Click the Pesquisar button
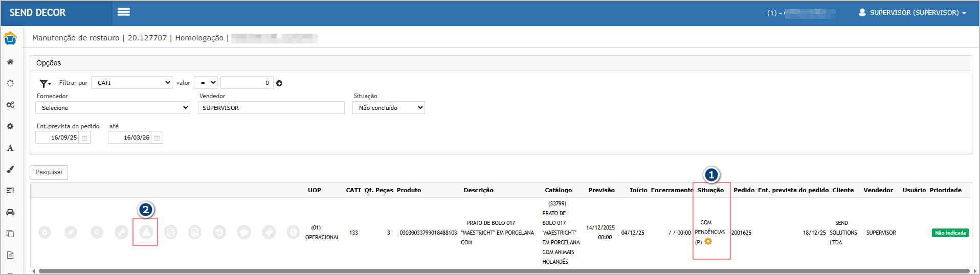The image size is (980, 275). pyautogui.click(x=49, y=172)
